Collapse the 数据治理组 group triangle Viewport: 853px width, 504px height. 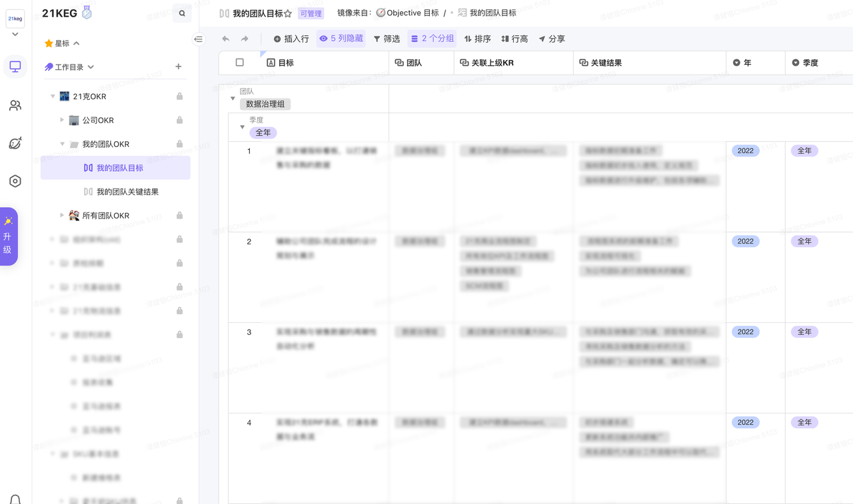233,99
